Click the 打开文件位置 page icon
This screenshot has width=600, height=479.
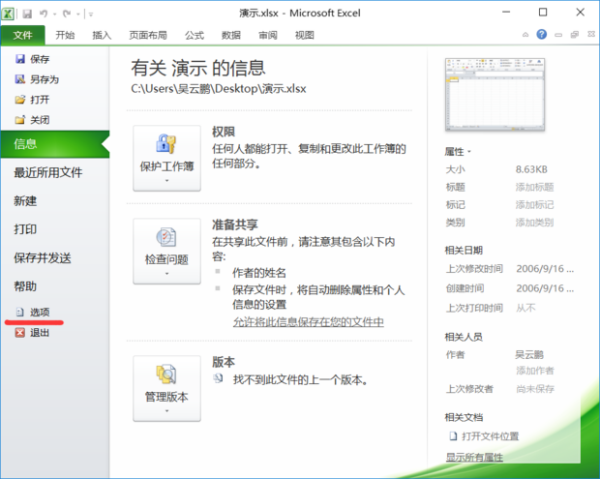(453, 436)
